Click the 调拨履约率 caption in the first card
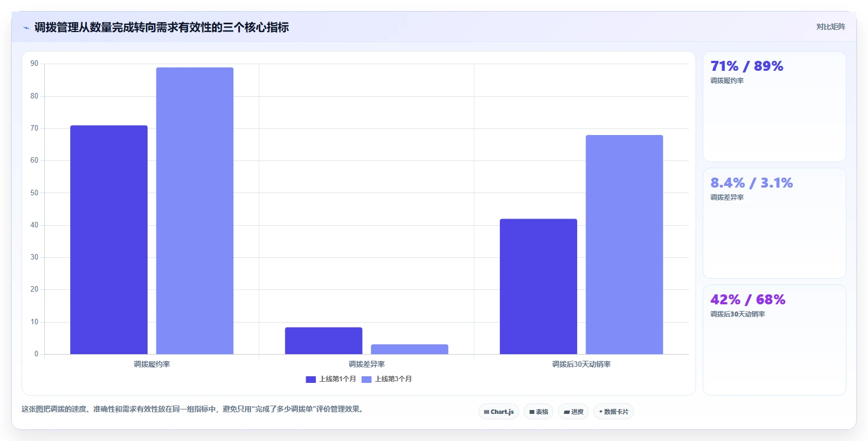 pyautogui.click(x=727, y=81)
